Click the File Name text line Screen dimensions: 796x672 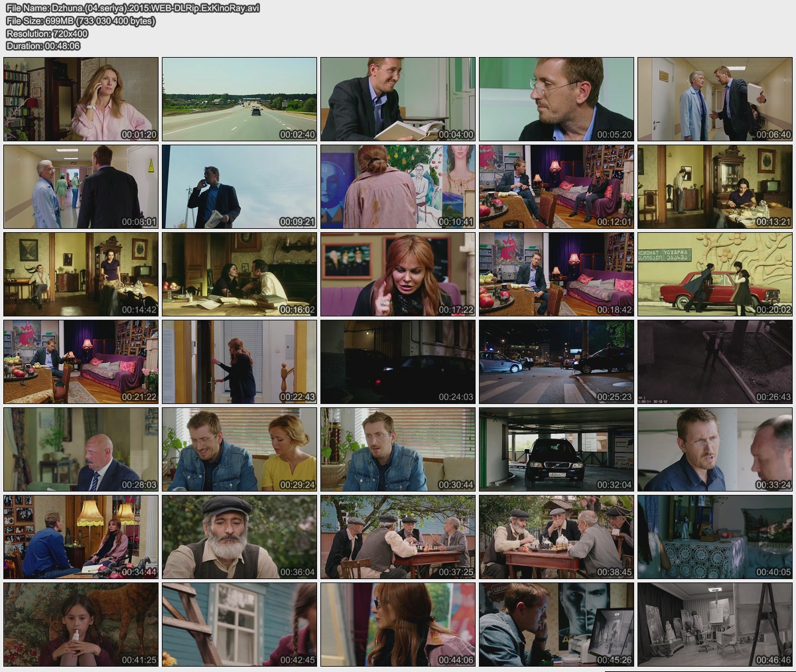tap(133, 8)
